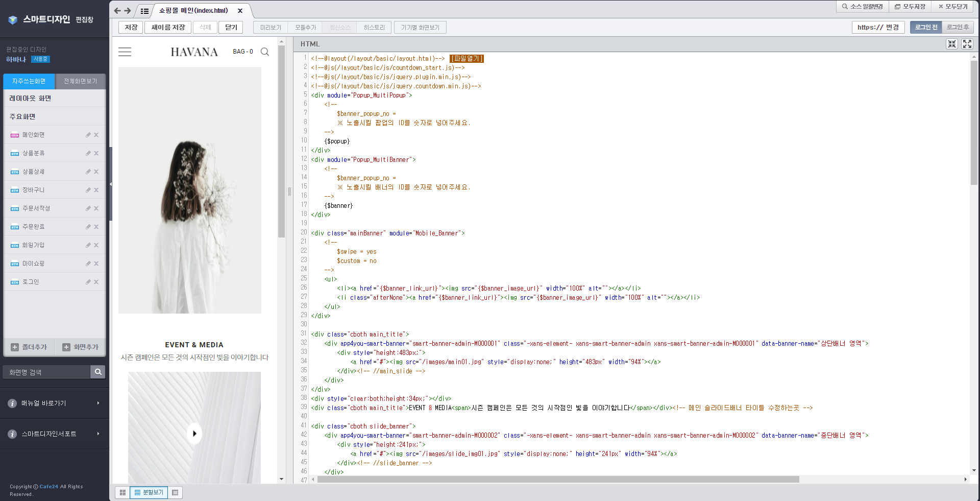Click the X remove icon for 메인화면
This screenshot has width=980, height=501.
click(96, 135)
